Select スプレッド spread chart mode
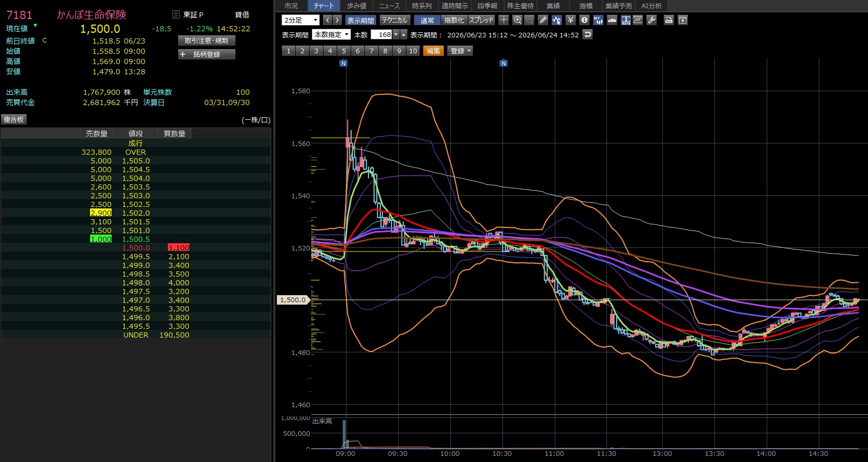 (482, 20)
